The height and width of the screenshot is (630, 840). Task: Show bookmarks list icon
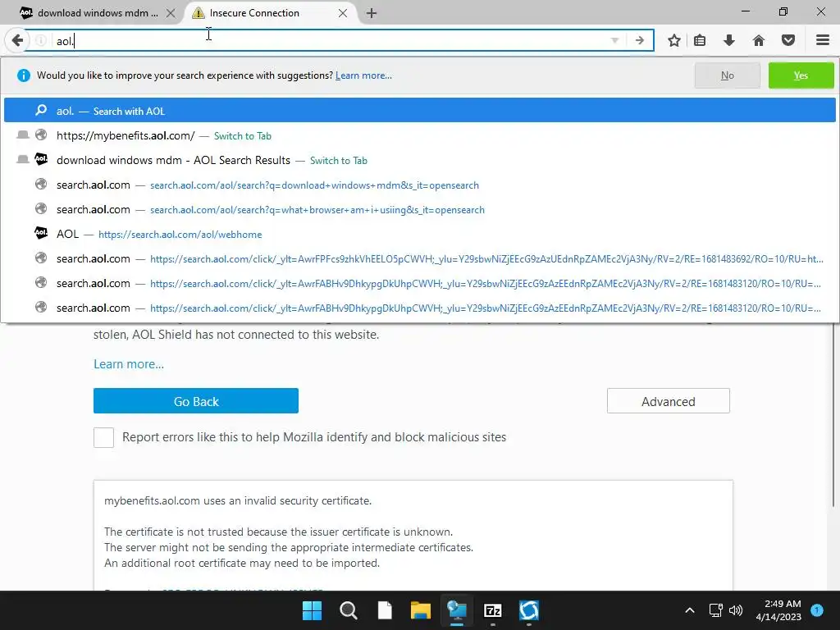tap(700, 41)
